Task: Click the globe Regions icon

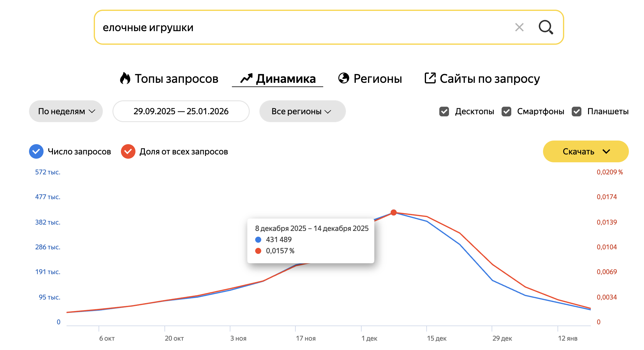Action: (x=343, y=78)
